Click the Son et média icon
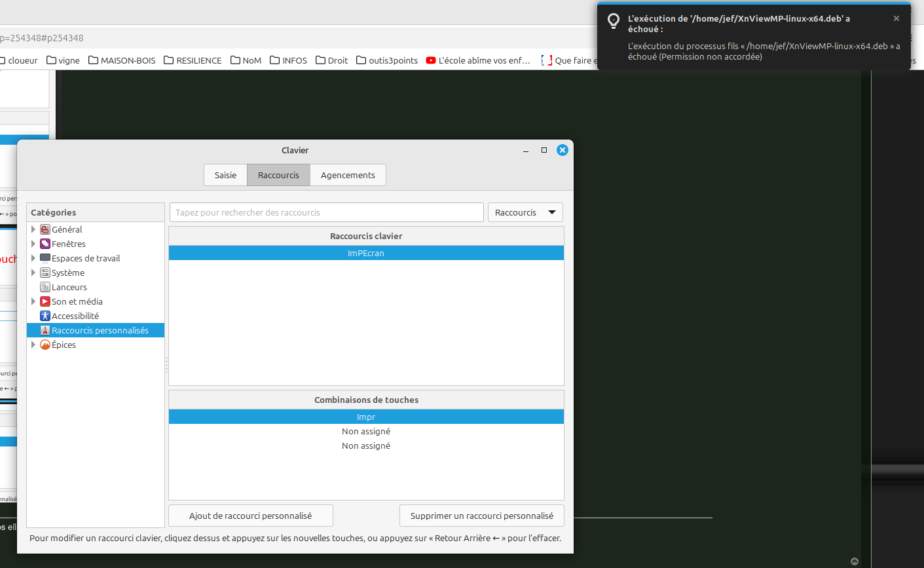 [45, 301]
